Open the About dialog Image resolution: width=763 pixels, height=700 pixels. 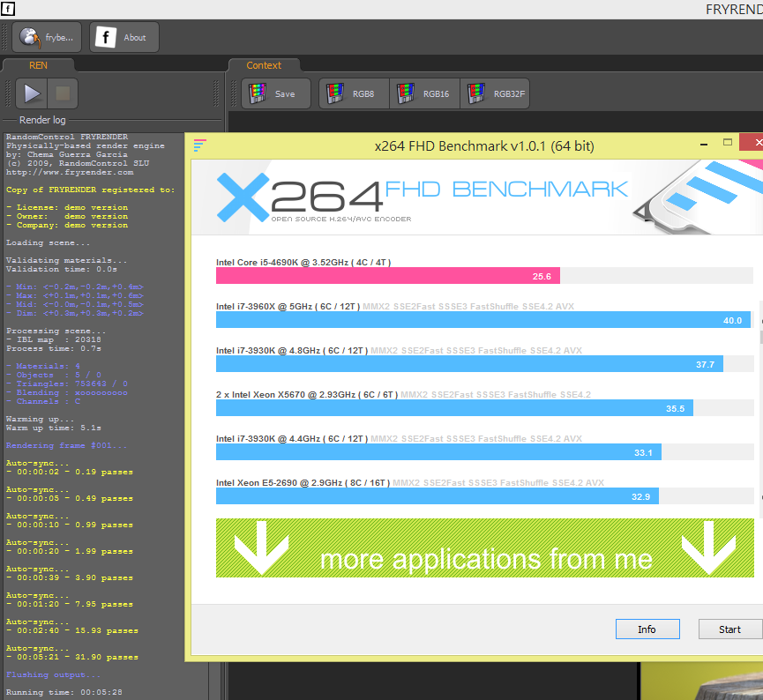click(124, 37)
